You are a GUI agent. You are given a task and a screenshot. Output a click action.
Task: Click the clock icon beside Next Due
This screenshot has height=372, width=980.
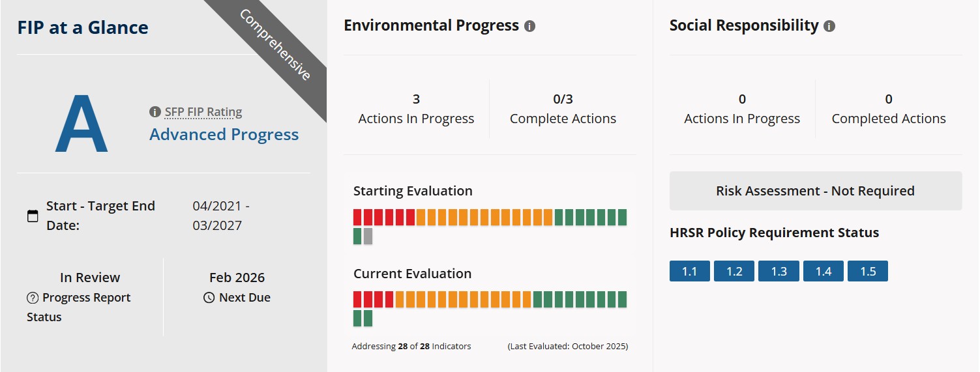click(209, 298)
